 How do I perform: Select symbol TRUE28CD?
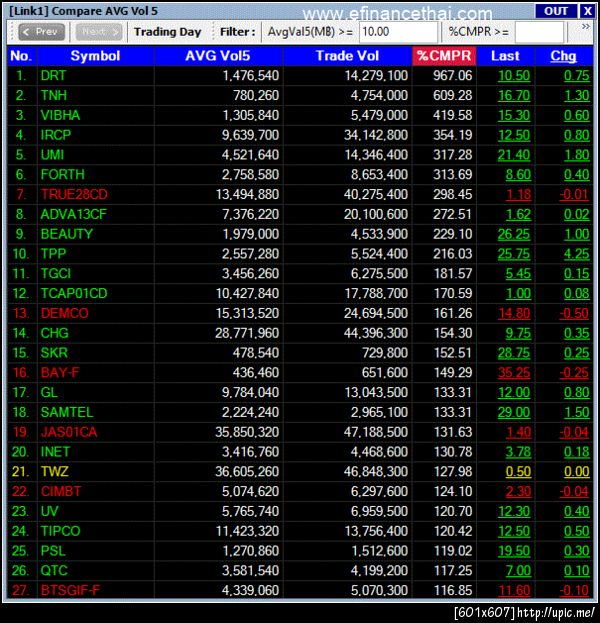[x=74, y=194]
